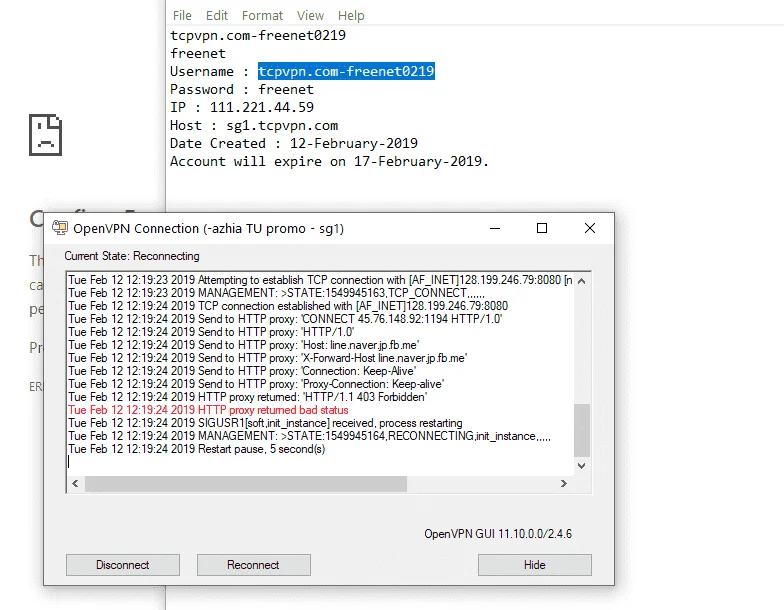Click the 'Account will expire on' line
This screenshot has height=610, width=784.
[x=329, y=161]
